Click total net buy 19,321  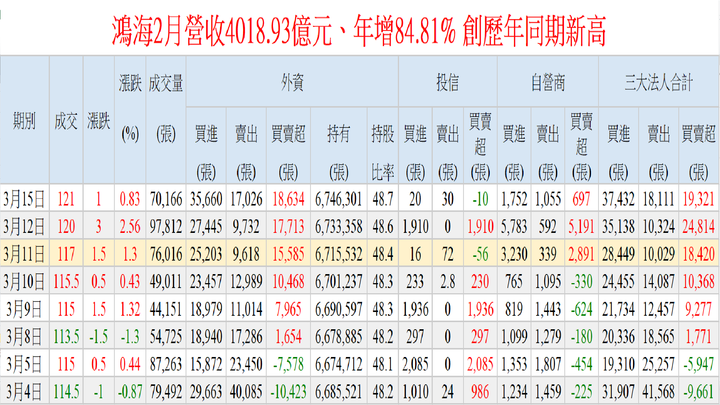click(698, 199)
